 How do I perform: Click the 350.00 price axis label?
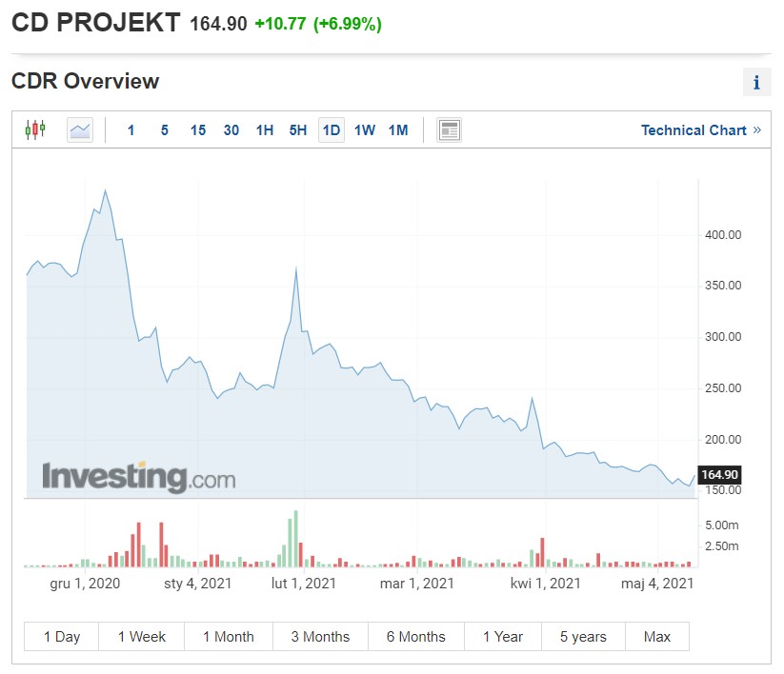pos(723,286)
